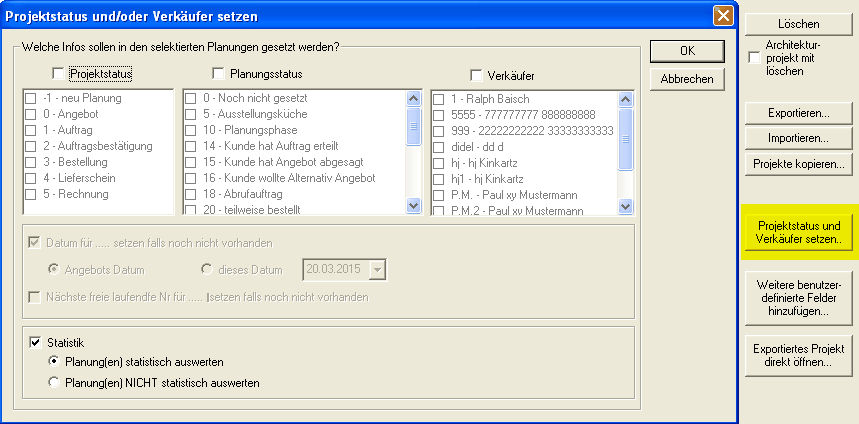Viewport: 859px width, 424px height.
Task: Check '5 - Rechnung' status item
Action: [x=31, y=194]
